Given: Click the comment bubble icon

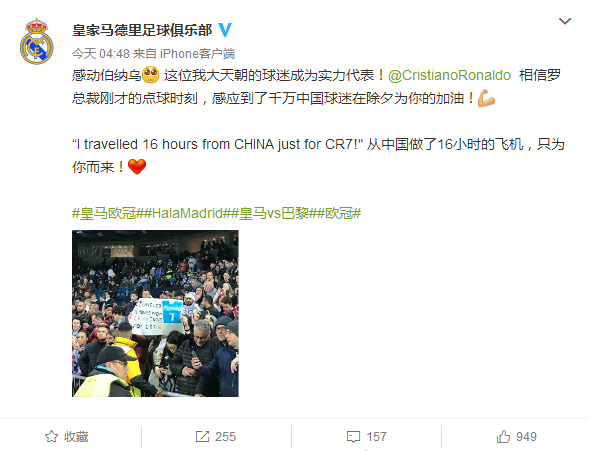Looking at the screenshot, I should [353, 437].
